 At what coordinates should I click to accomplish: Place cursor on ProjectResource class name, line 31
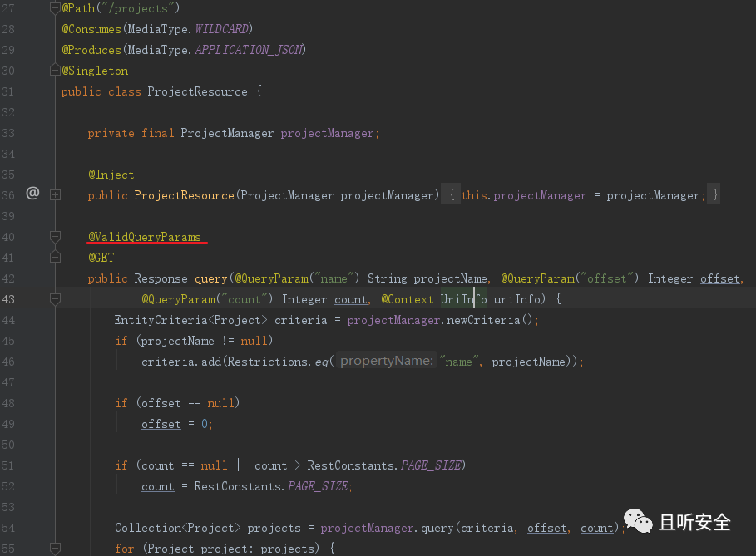(x=197, y=91)
